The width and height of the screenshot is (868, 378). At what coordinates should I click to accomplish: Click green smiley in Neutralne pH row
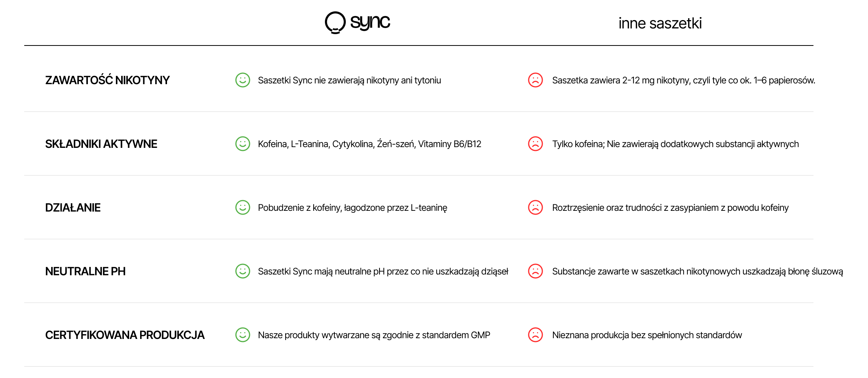click(243, 271)
